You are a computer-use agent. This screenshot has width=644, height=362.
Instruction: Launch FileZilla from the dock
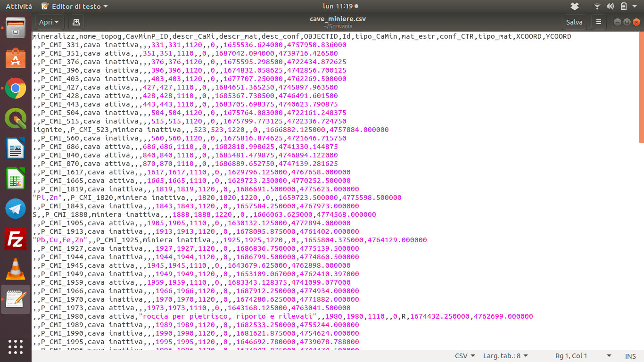click(x=16, y=239)
